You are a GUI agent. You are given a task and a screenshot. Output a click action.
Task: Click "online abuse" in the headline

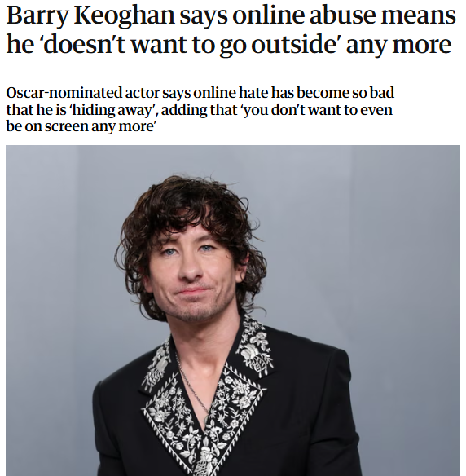[x=305, y=15]
